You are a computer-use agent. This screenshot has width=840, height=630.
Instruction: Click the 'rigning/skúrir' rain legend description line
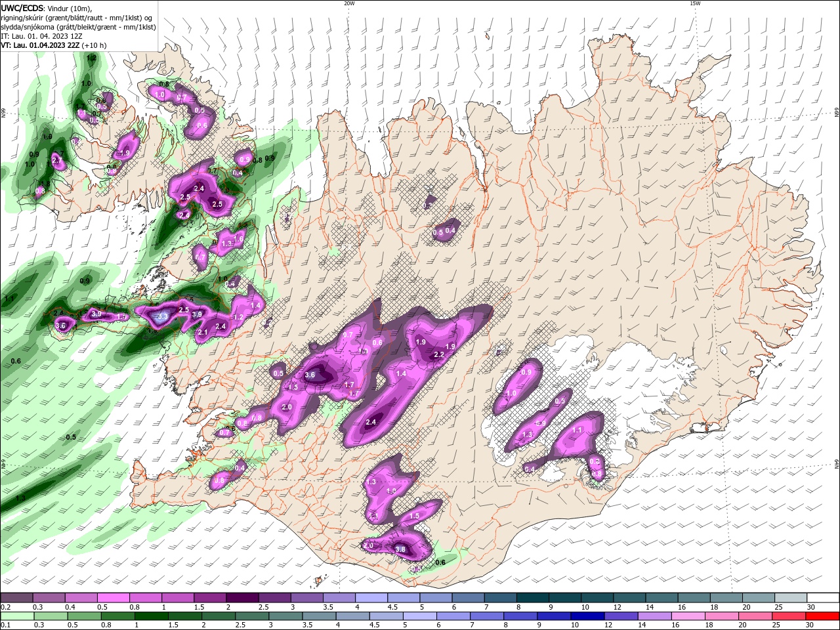tap(77, 18)
